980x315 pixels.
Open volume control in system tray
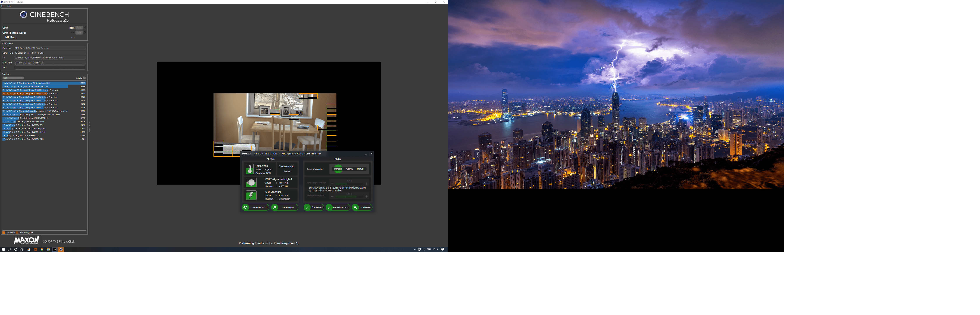[423, 250]
